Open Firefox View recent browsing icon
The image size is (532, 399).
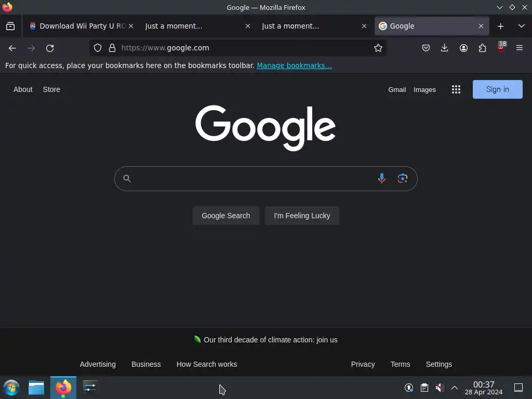pyautogui.click(x=10, y=26)
